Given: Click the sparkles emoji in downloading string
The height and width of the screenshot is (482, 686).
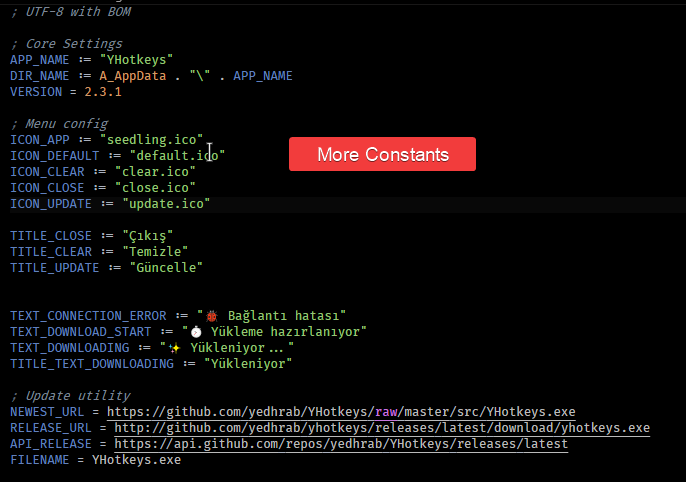Looking at the screenshot, I should coord(175,349).
